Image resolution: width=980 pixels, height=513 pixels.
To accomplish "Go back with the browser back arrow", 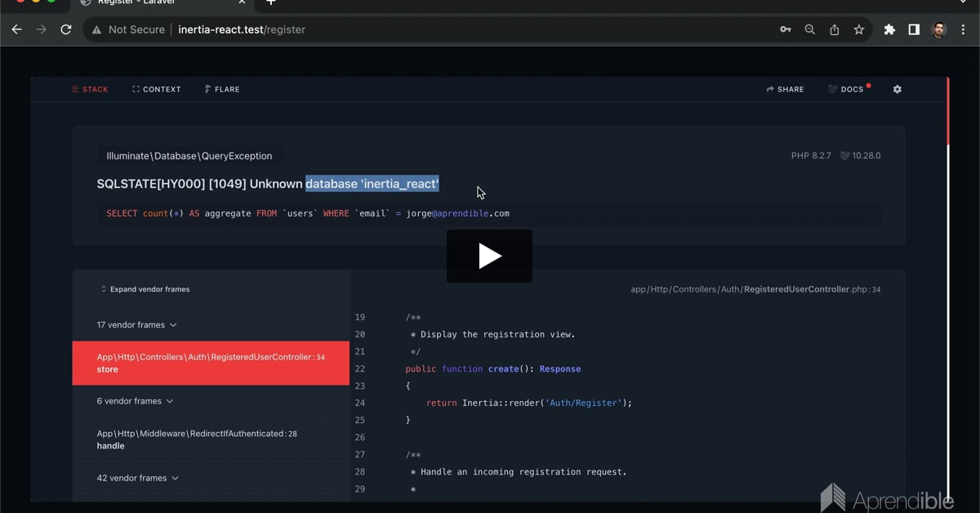I will point(16,29).
